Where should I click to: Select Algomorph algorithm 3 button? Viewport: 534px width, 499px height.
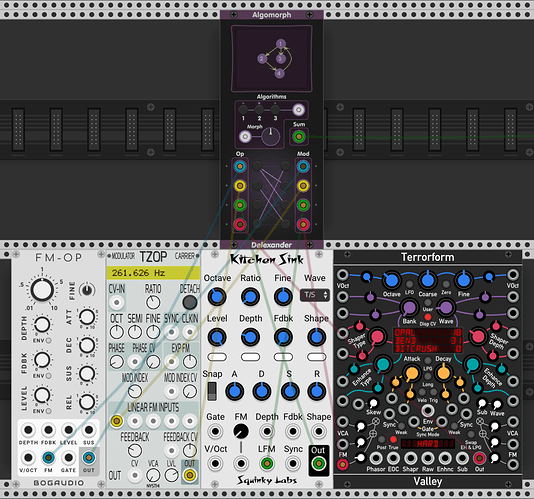pyautogui.click(x=275, y=110)
